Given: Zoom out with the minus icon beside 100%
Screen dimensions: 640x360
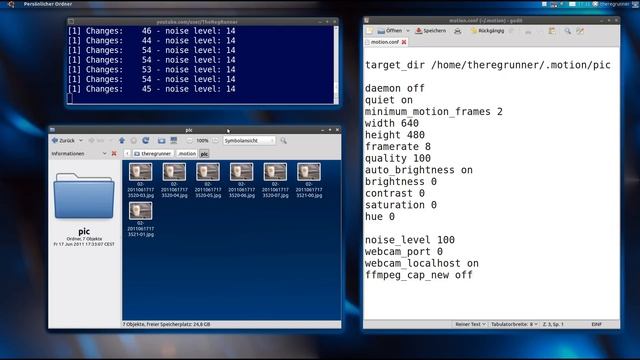Looking at the screenshot, I should pyautogui.click(x=189, y=140).
